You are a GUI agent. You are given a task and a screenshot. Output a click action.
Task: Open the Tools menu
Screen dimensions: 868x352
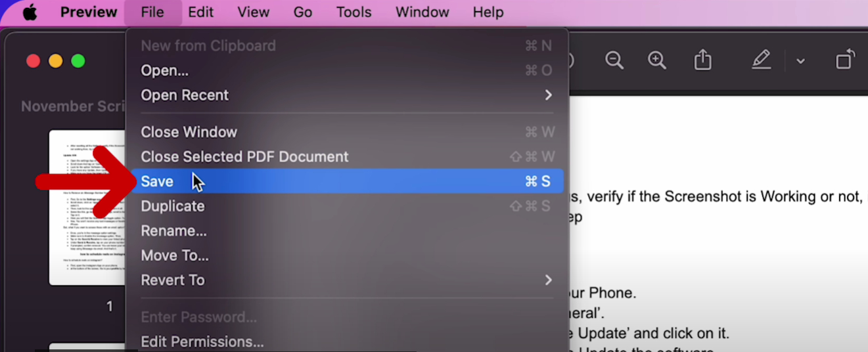(x=354, y=12)
